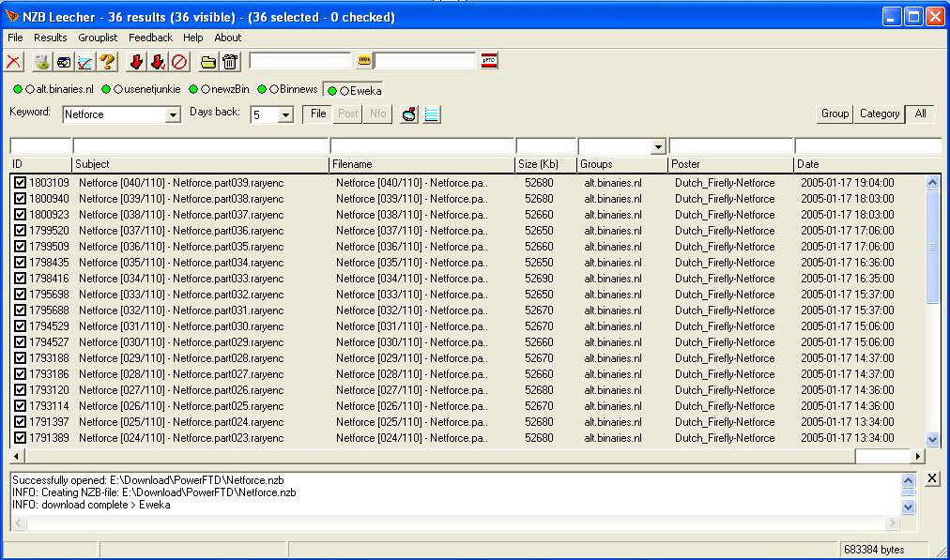Open the Days back dropdown
Screen dimensions: 950x560
point(285,114)
